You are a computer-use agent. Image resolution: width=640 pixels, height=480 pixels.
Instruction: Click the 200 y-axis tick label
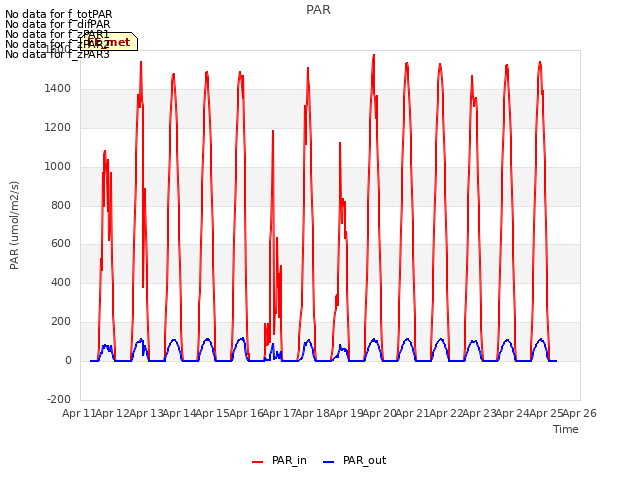click(x=61, y=322)
